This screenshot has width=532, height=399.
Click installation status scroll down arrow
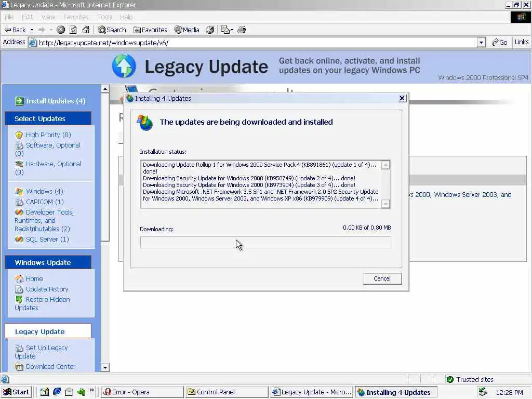point(386,204)
